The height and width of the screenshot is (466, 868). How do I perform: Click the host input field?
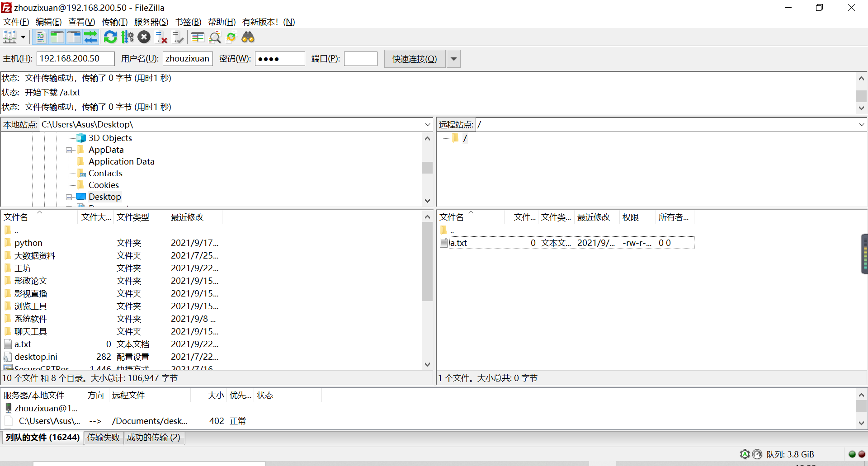(x=75, y=59)
